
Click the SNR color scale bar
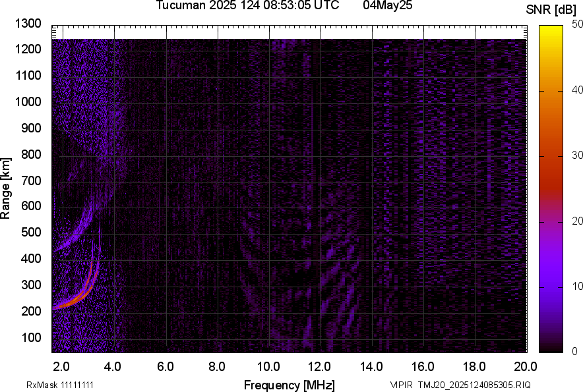(x=551, y=189)
